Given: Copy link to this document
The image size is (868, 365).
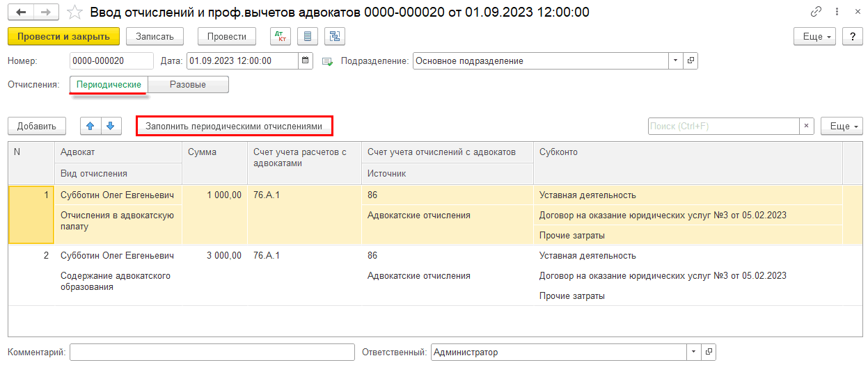Looking at the screenshot, I should [x=816, y=13].
